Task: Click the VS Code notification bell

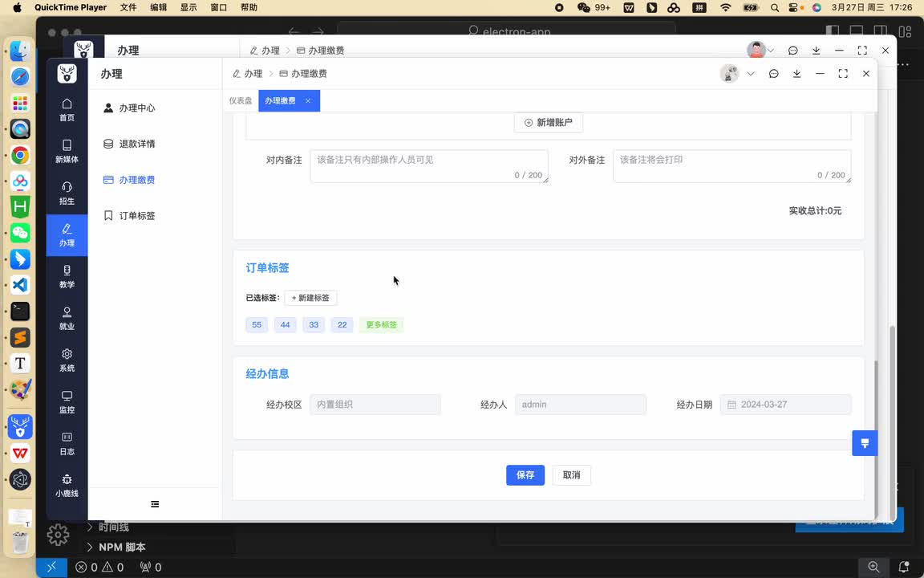Action: click(904, 568)
